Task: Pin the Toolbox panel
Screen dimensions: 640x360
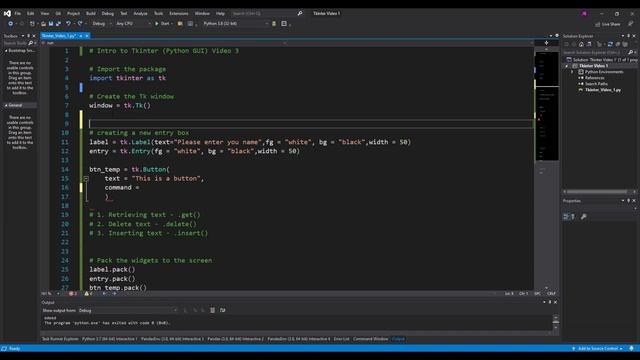Action: point(29,36)
